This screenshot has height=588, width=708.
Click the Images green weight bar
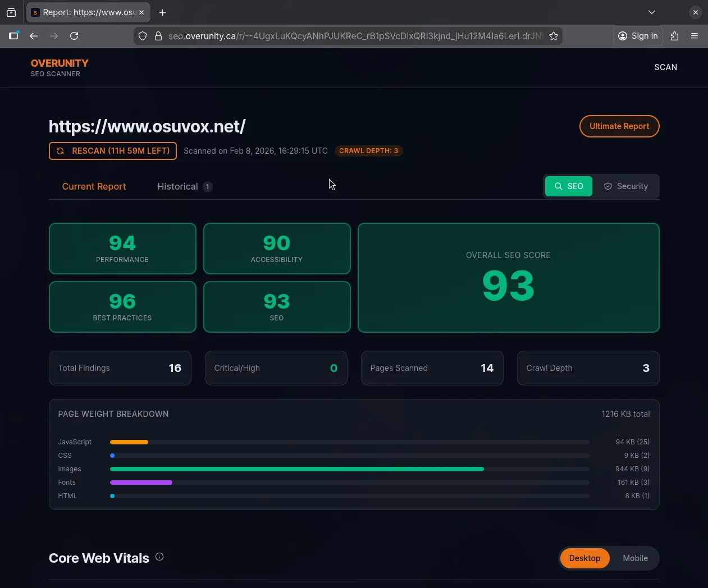click(x=297, y=469)
